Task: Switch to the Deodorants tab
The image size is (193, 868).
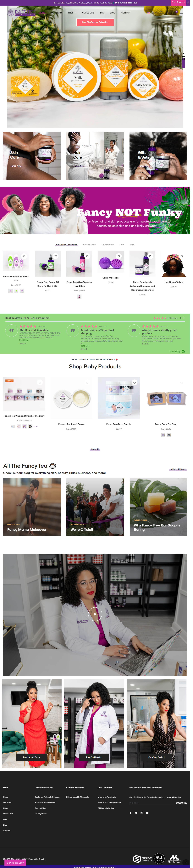Action: click(x=107, y=245)
